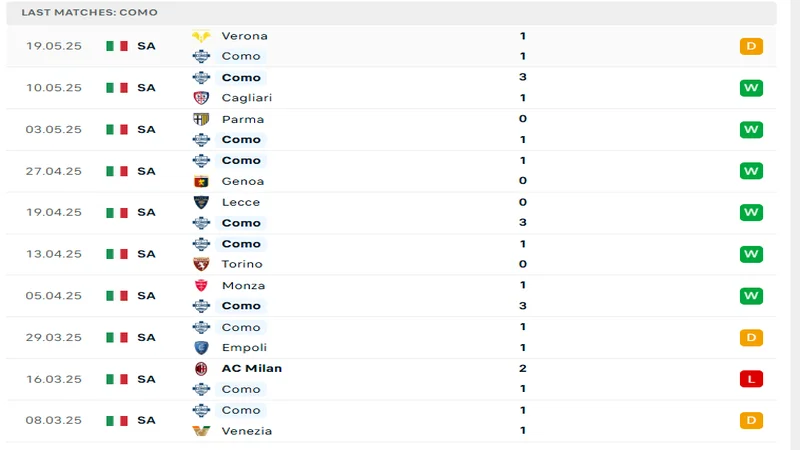Click the draw badge for Venezia match
The image size is (800, 450).
pyautogui.click(x=751, y=420)
